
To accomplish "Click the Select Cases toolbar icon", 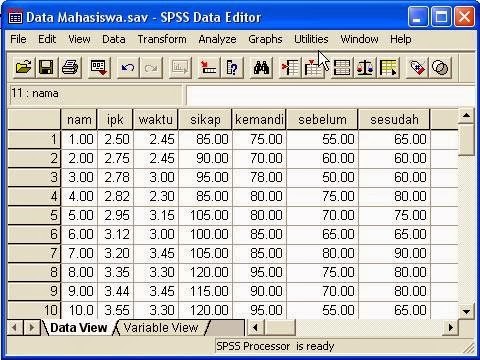I will coord(388,68).
